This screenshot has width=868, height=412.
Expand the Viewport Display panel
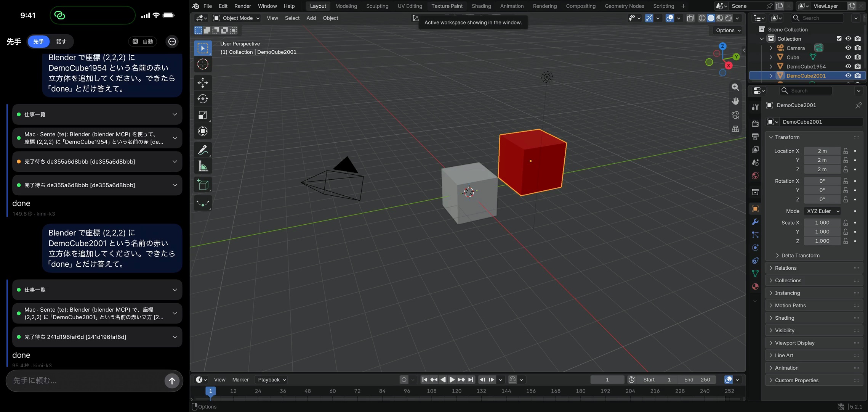point(814,343)
